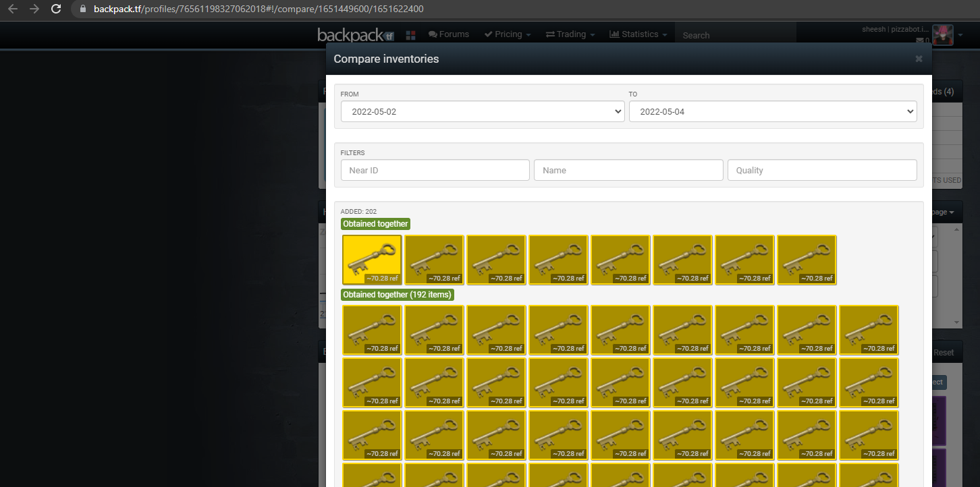
Task: Expand the Statistics dropdown menu
Action: coord(638,34)
